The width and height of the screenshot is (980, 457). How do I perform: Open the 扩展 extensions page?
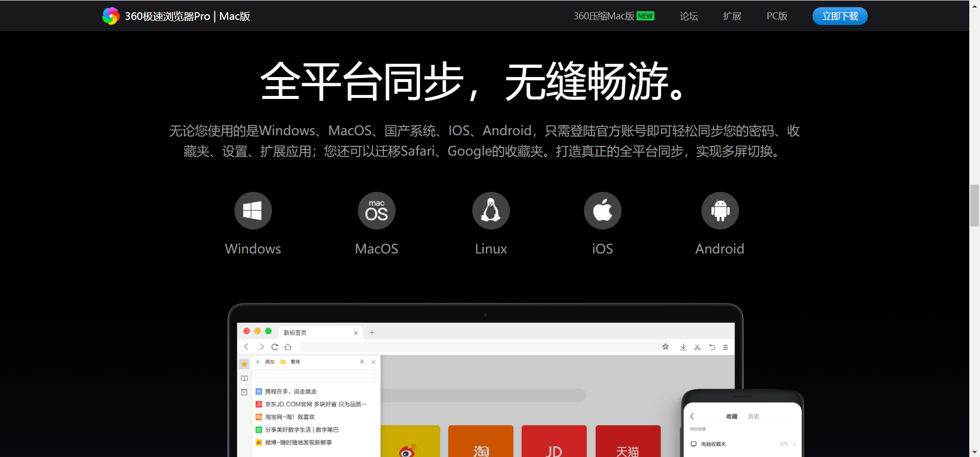pyautogui.click(x=732, y=16)
